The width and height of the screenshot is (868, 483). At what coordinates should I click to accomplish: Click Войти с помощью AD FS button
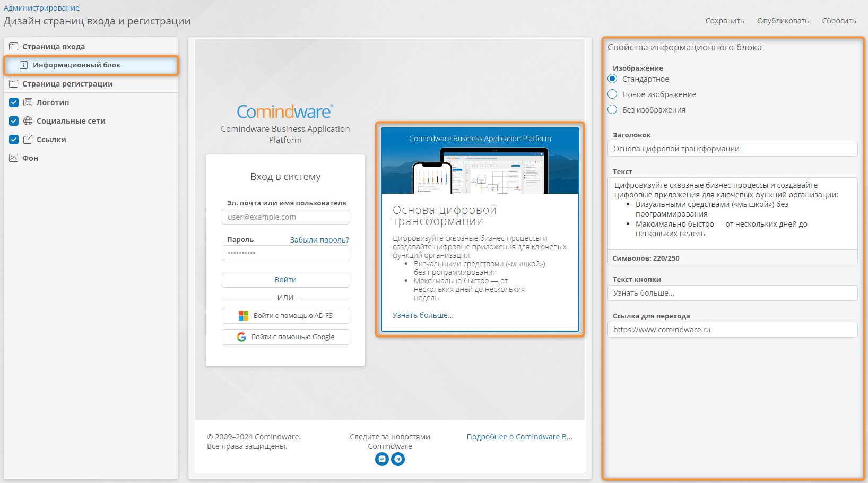[285, 316]
